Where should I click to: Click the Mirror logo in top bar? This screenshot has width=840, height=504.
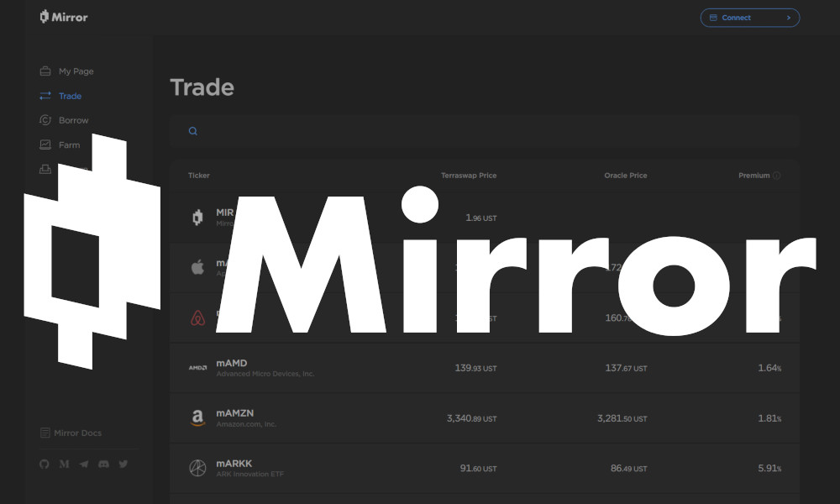[x=64, y=17]
